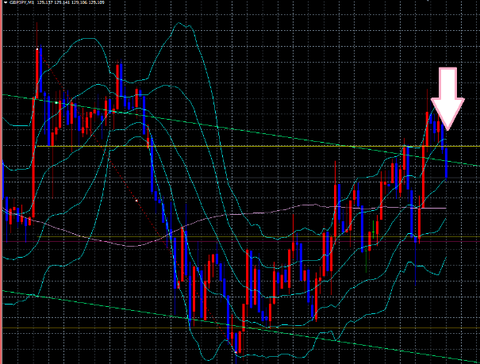The height and width of the screenshot is (364, 480).
Task: Open the chart menu arrow beside GBPJPY label
Action: 6,2
